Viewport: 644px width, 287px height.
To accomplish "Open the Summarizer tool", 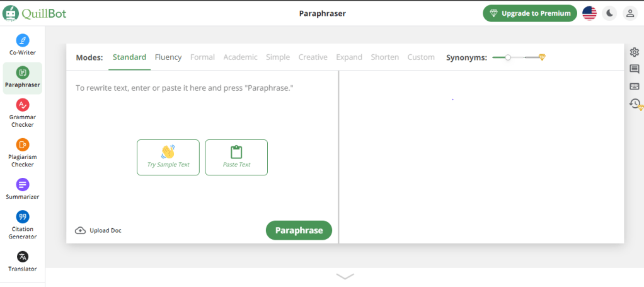I will tap(23, 189).
